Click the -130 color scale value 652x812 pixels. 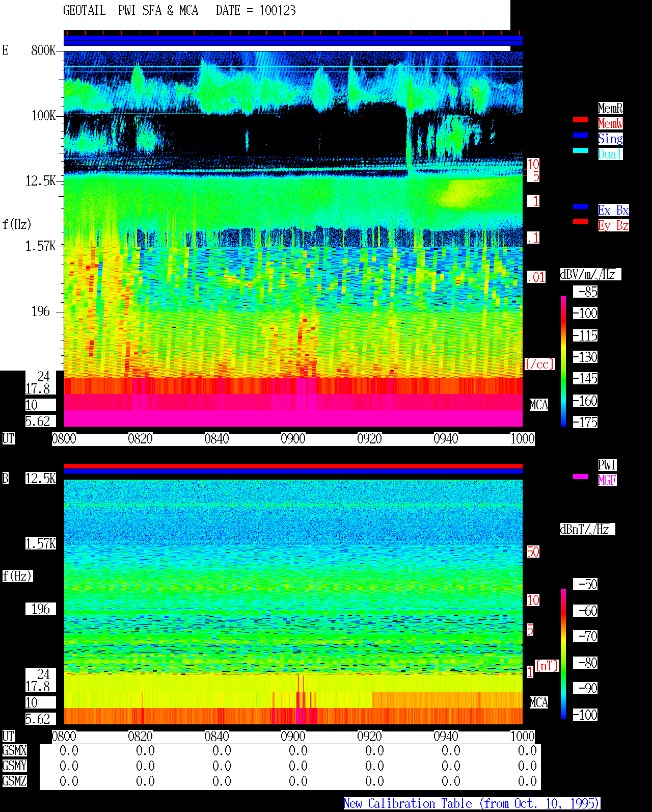[585, 357]
